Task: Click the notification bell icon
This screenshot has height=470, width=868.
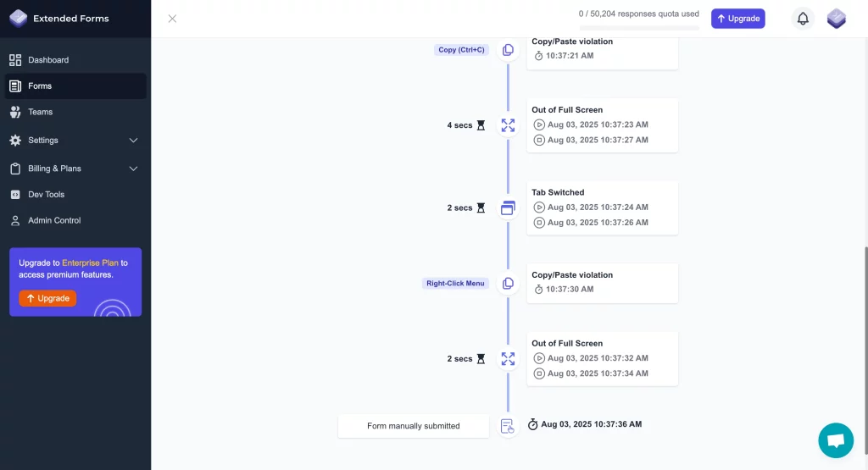Action: pyautogui.click(x=803, y=19)
